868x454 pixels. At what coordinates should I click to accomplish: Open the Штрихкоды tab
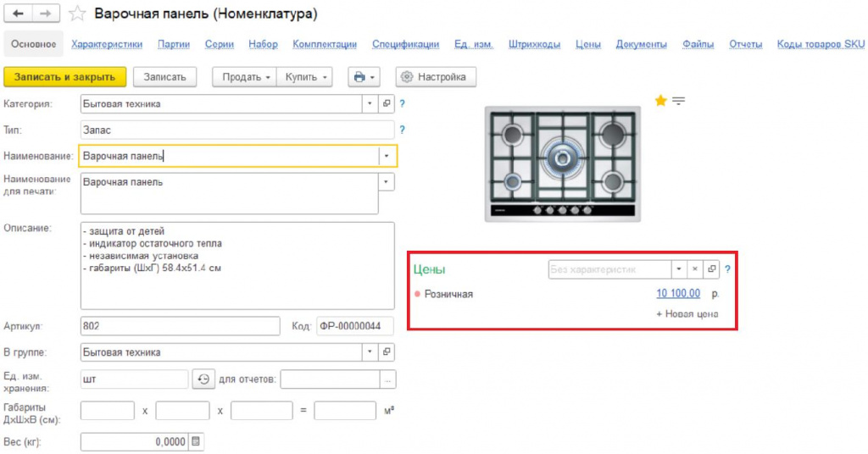point(534,44)
